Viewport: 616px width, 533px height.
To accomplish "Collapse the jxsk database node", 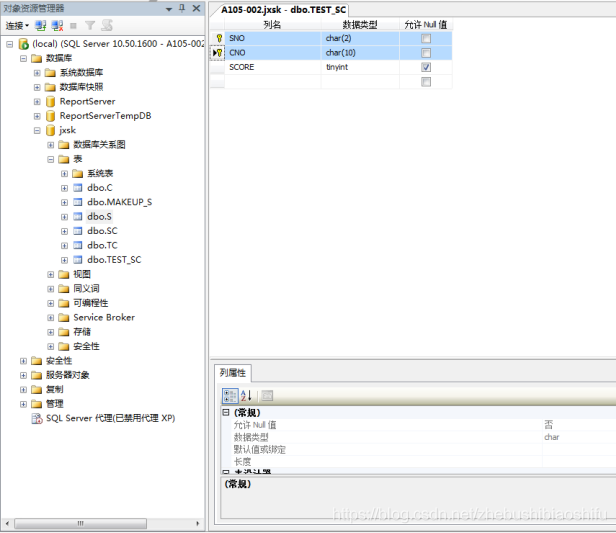I will click(37, 130).
